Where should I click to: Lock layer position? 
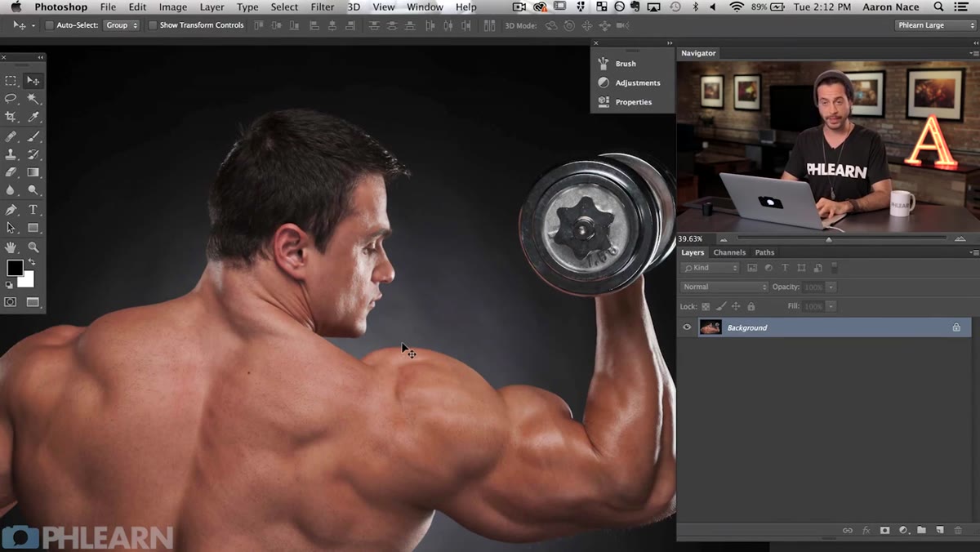(x=736, y=306)
